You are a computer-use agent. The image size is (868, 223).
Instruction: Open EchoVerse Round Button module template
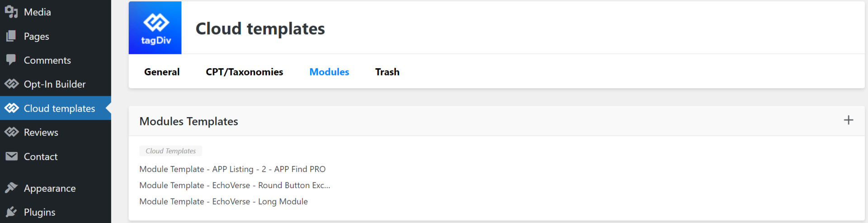click(x=235, y=185)
